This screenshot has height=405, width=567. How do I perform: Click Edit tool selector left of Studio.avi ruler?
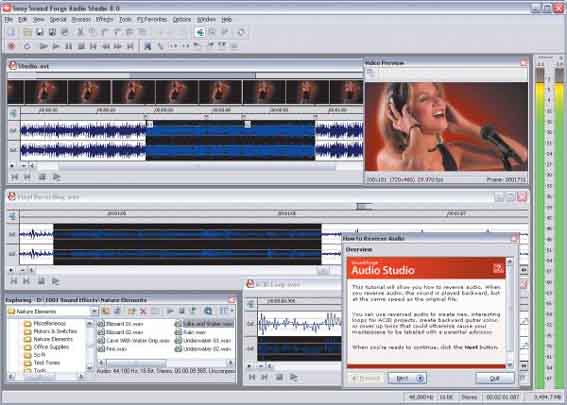[x=13, y=113]
